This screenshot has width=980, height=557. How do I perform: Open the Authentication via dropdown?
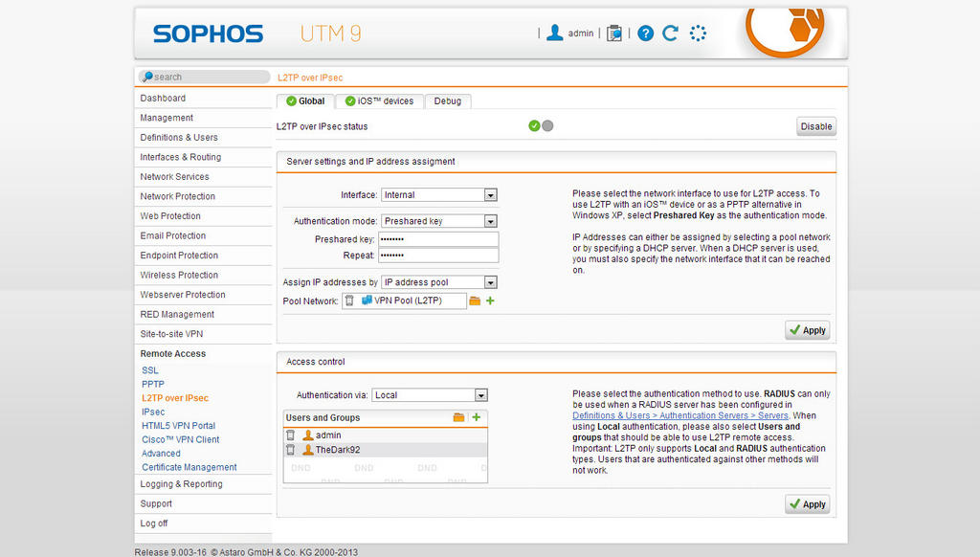[430, 395]
